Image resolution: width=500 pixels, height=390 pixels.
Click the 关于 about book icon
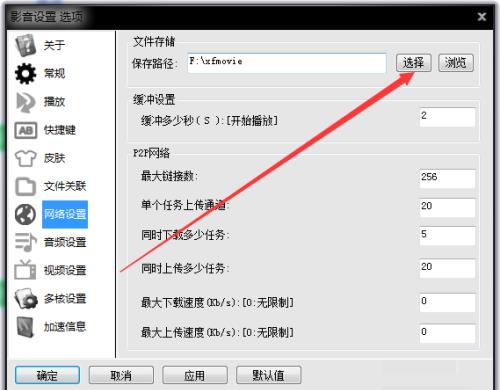tap(25, 45)
